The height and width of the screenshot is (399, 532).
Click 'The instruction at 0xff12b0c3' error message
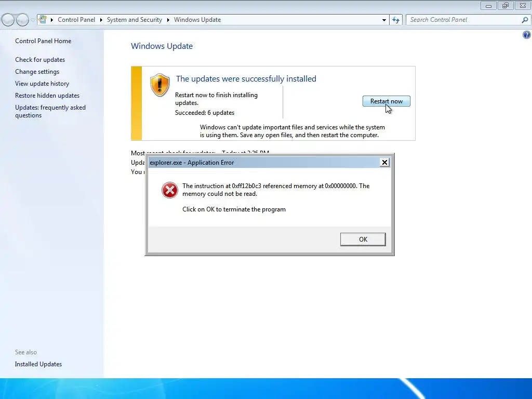276,190
